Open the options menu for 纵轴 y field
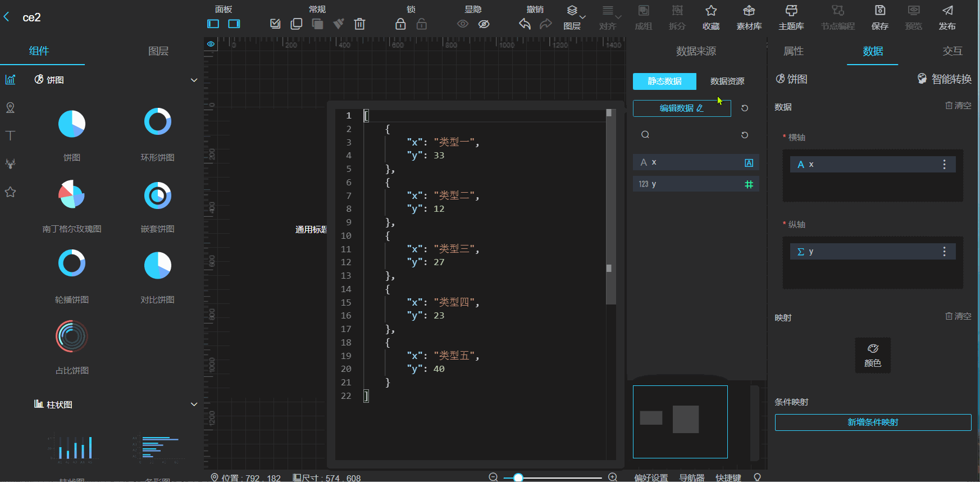The width and height of the screenshot is (980, 482). [944, 251]
